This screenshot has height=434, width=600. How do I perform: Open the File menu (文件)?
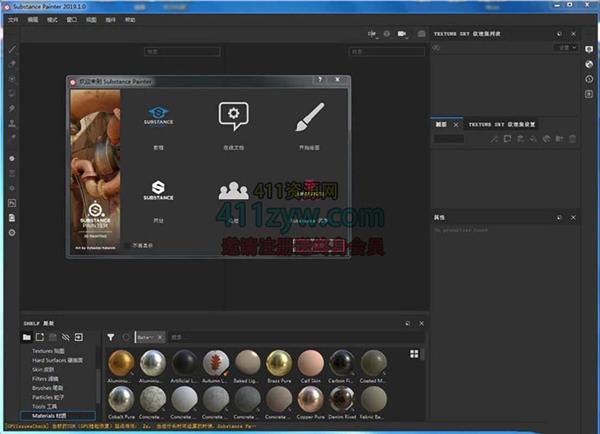pos(13,19)
